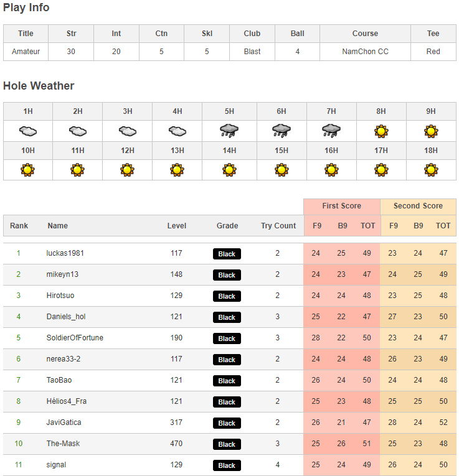
Task: Click the sunny icon under hole 8H
Action: coord(381,131)
